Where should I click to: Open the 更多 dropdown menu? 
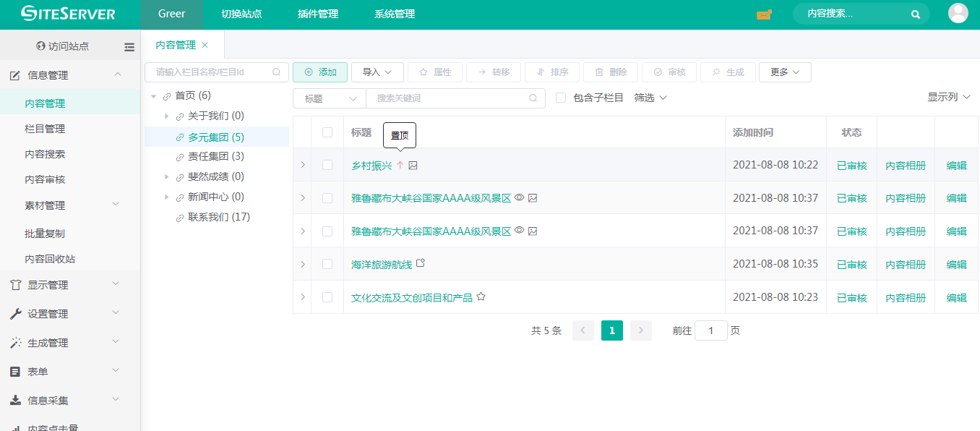click(785, 72)
